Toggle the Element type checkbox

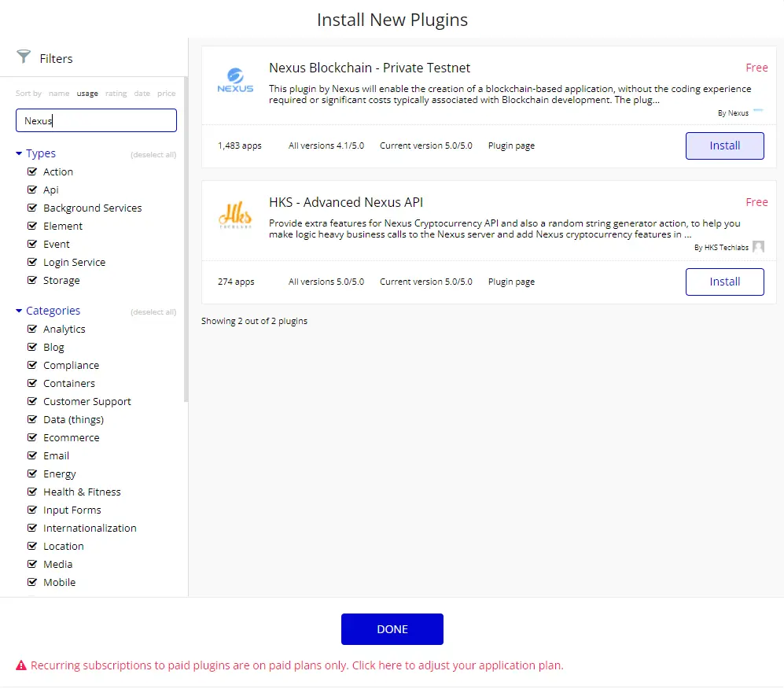pos(32,226)
